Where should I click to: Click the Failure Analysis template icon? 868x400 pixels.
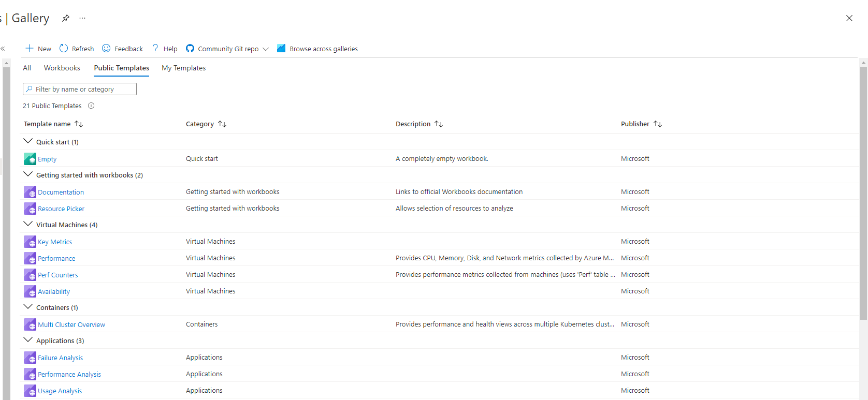[30, 358]
